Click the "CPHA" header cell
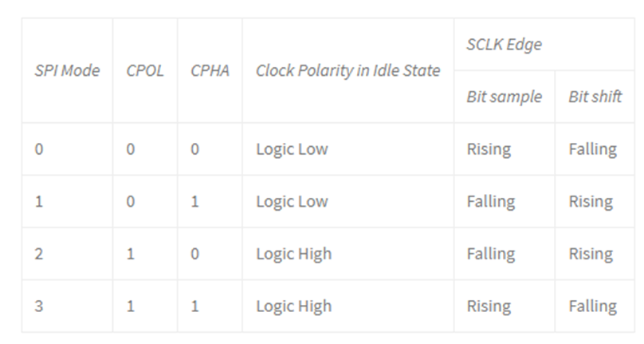The width and height of the screenshot is (644, 344). tap(210, 70)
